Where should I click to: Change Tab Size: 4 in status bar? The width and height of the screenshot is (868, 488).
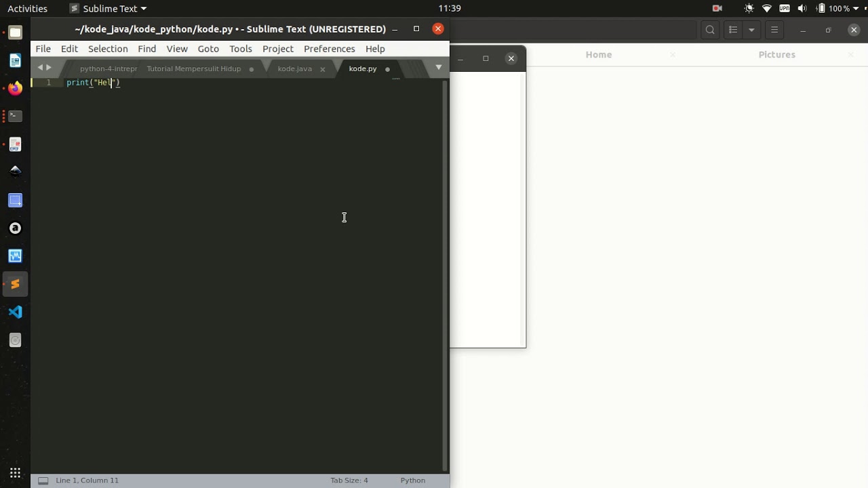[349, 481]
